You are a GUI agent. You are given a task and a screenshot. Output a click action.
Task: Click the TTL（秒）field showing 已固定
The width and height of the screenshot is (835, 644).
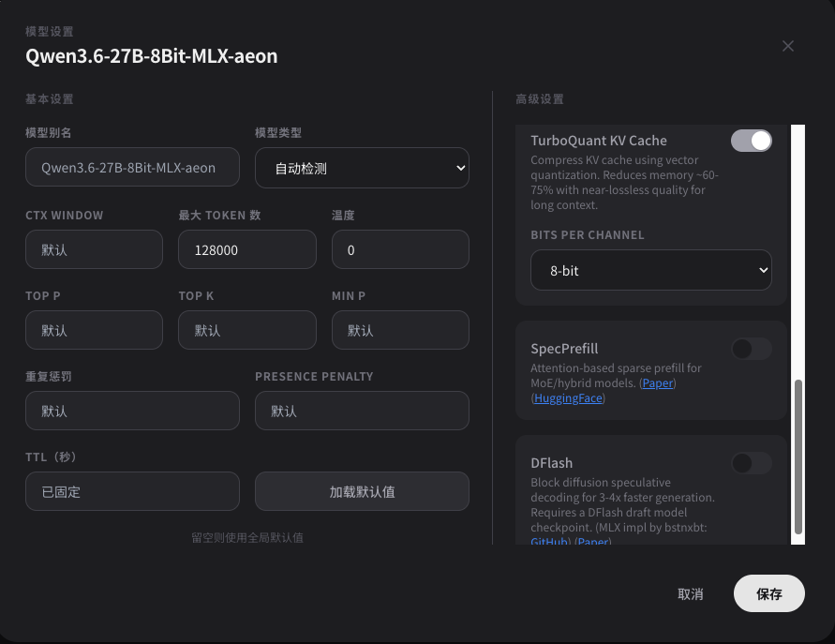[x=132, y=491]
